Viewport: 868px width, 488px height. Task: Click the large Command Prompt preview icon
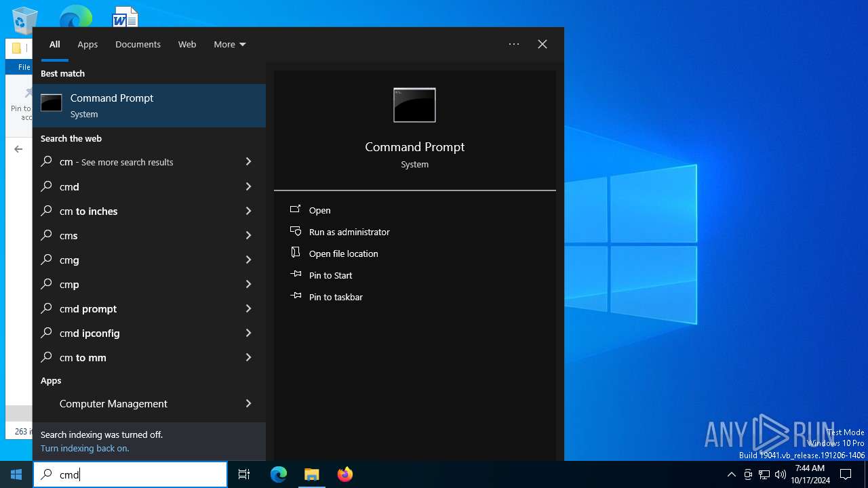[414, 105]
